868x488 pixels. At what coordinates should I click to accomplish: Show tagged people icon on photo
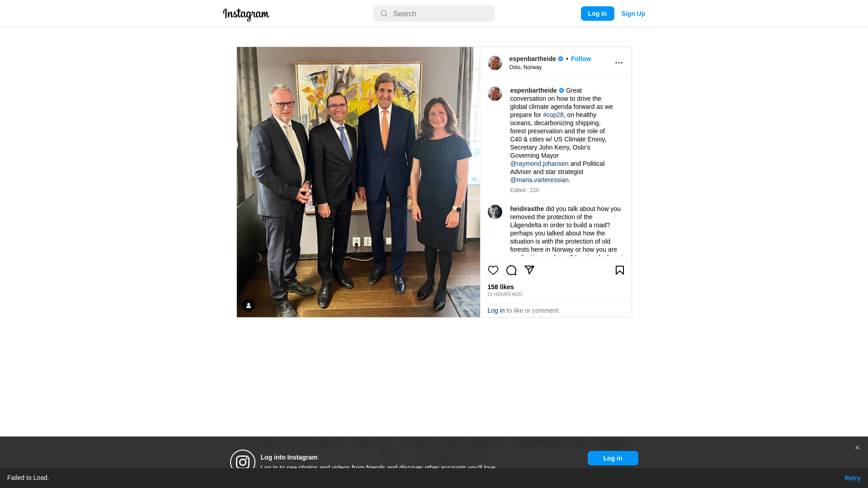(249, 305)
